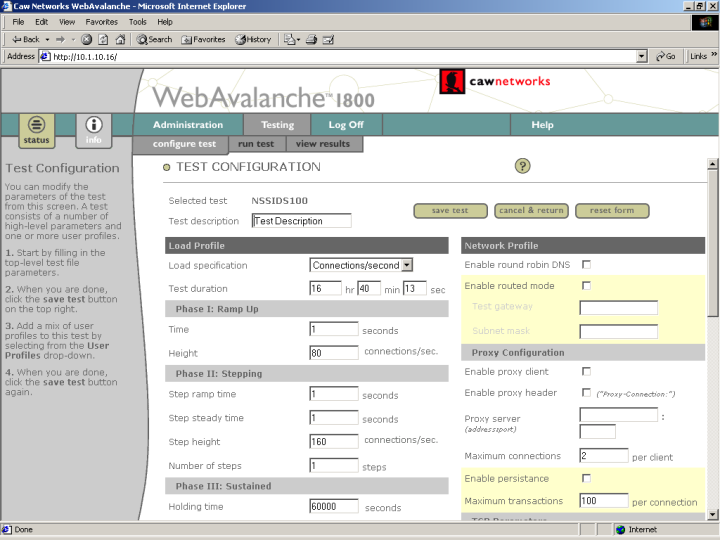This screenshot has width=720, height=540.
Task: Refresh the page with the Refresh icon
Action: pyautogui.click(x=103, y=39)
